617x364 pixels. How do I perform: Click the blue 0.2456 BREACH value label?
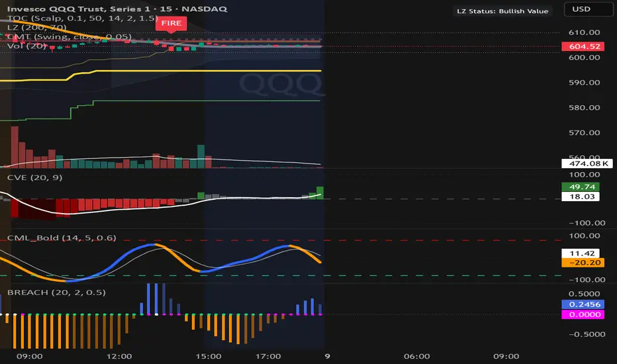pyautogui.click(x=583, y=304)
